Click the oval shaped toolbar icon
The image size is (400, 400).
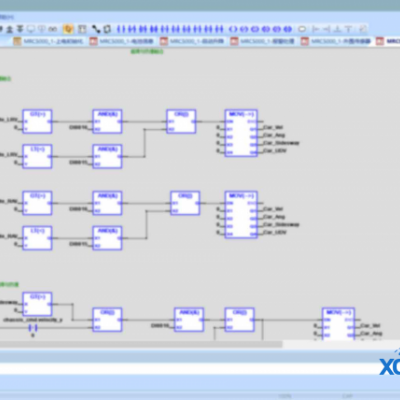pyautogui.click(x=302, y=29)
